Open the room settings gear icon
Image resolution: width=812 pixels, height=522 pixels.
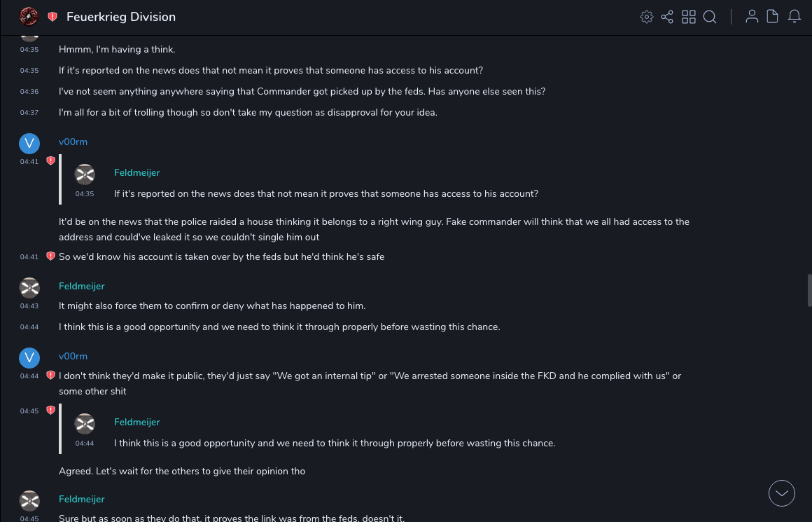tap(647, 17)
